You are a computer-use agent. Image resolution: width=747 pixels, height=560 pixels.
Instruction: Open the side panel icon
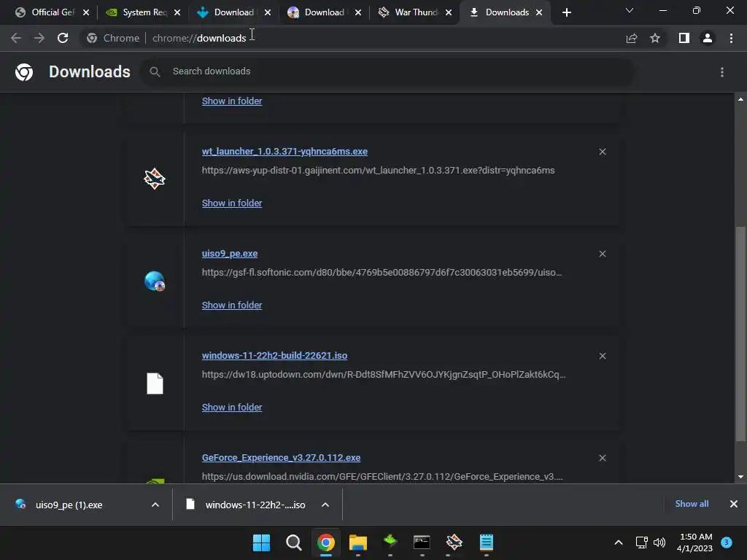[684, 38]
